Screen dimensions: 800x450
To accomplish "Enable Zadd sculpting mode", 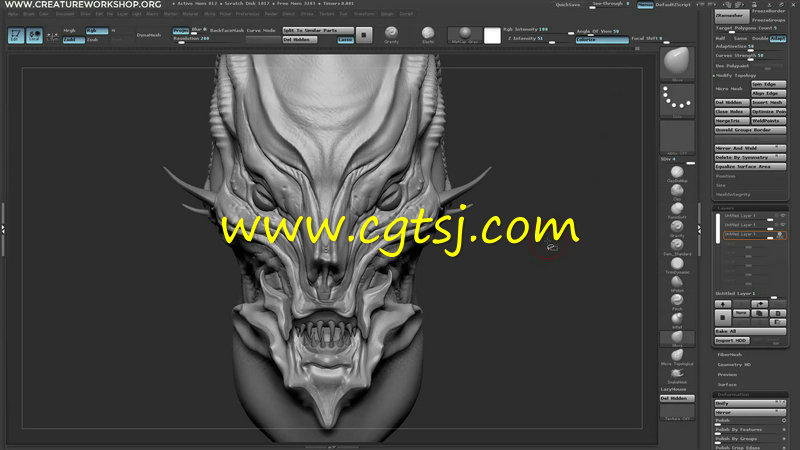I will pyautogui.click(x=73, y=40).
